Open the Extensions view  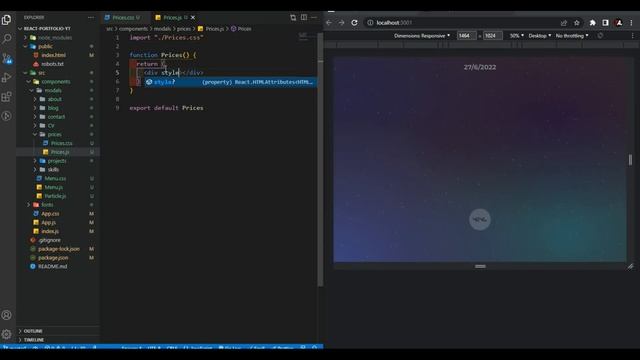(x=7, y=97)
